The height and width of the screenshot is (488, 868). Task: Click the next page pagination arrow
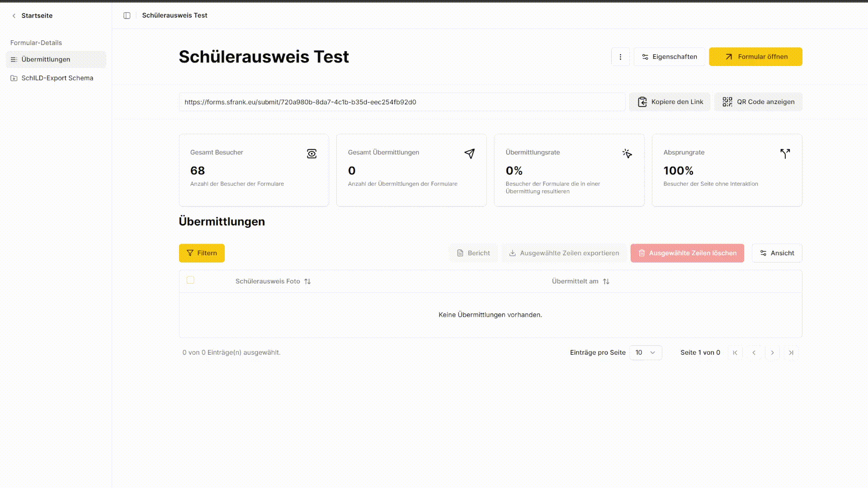772,352
